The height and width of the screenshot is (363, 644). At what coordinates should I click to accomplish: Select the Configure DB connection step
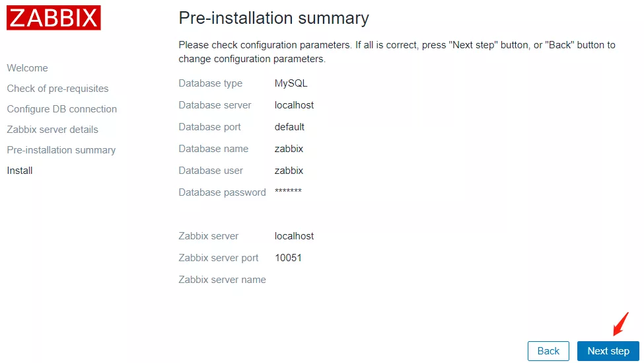(x=61, y=109)
